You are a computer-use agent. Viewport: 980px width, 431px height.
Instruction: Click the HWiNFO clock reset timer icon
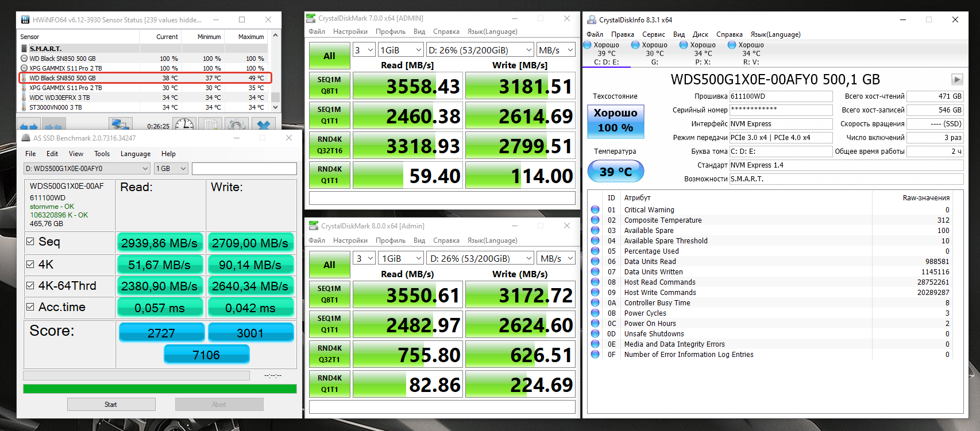pyautogui.click(x=184, y=125)
